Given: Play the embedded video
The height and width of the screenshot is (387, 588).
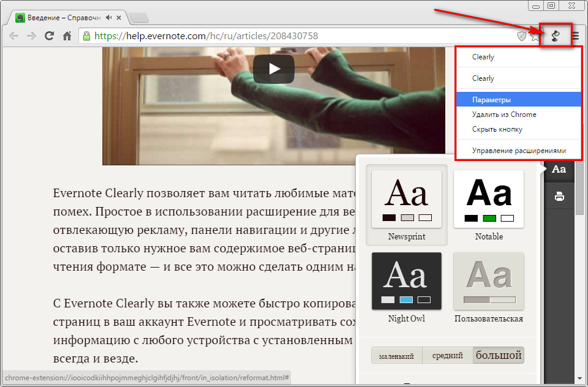Looking at the screenshot, I should (x=273, y=69).
